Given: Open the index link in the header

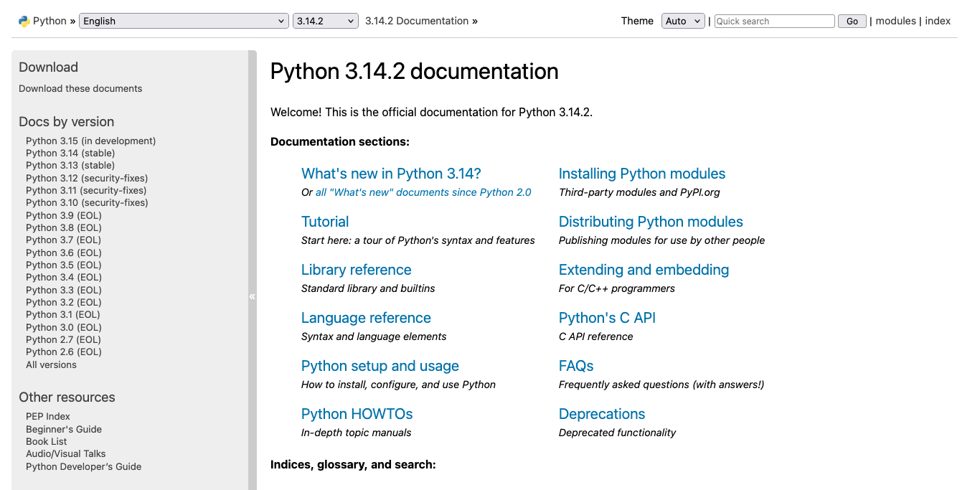Looking at the screenshot, I should click(938, 21).
